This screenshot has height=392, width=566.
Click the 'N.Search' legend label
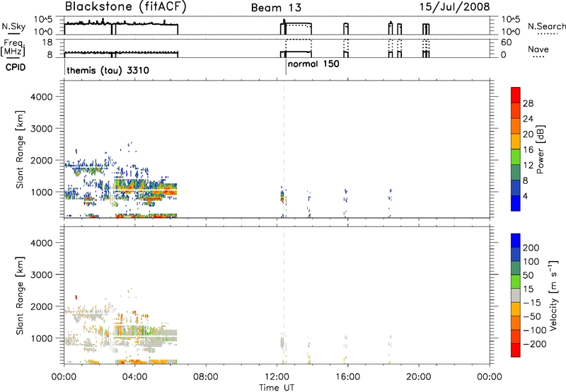(x=547, y=26)
